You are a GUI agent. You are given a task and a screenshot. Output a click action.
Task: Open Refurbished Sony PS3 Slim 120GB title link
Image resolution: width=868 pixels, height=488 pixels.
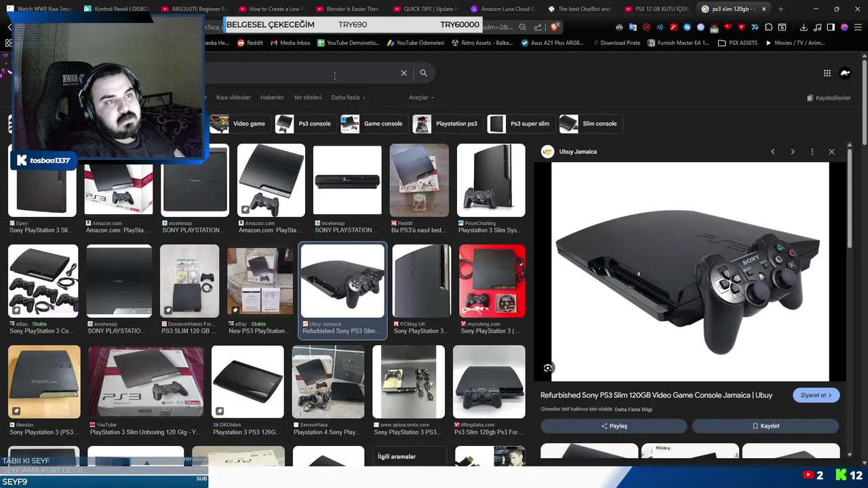pos(656,395)
